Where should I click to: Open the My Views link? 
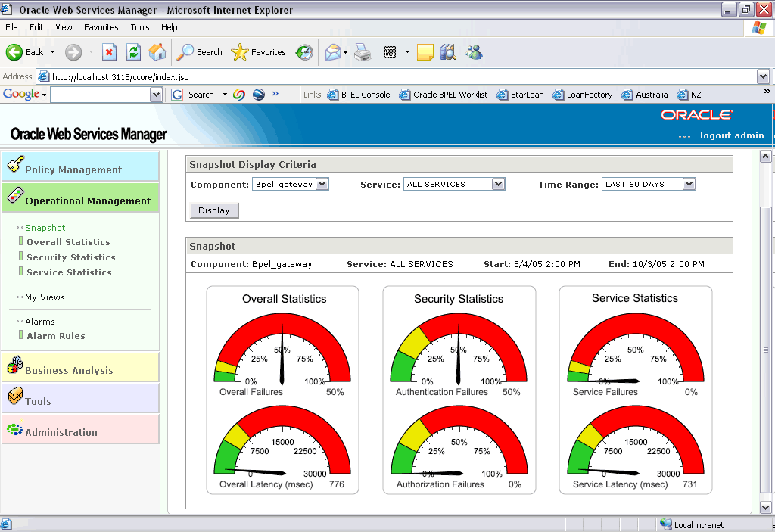[x=45, y=297]
